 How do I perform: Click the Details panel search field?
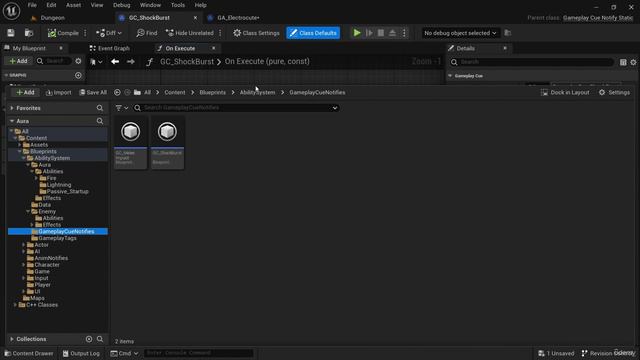click(x=532, y=62)
